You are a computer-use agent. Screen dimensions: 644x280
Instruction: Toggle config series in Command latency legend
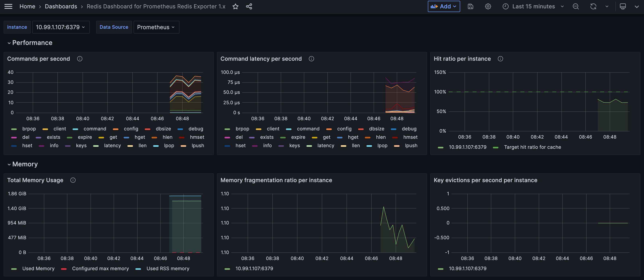coord(344,129)
